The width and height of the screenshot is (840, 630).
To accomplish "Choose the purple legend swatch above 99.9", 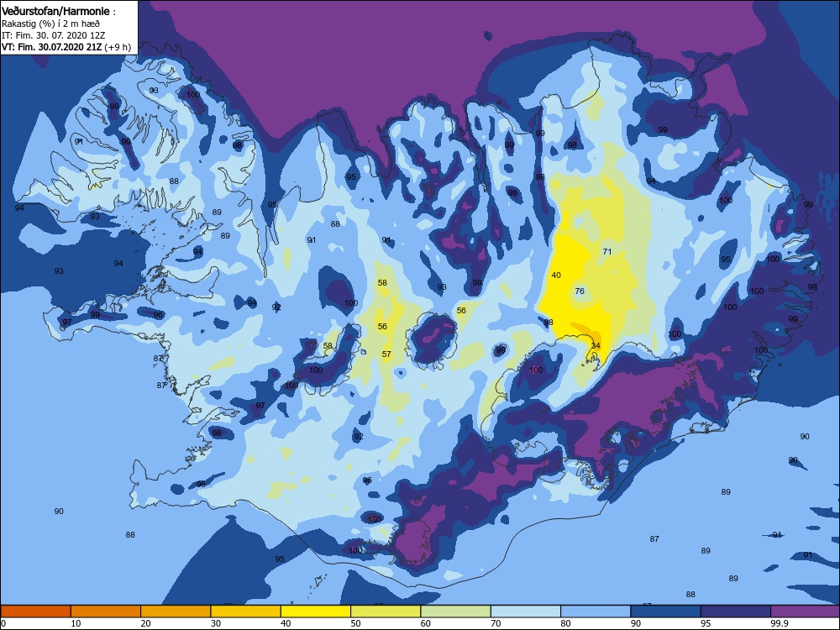I will [806, 612].
